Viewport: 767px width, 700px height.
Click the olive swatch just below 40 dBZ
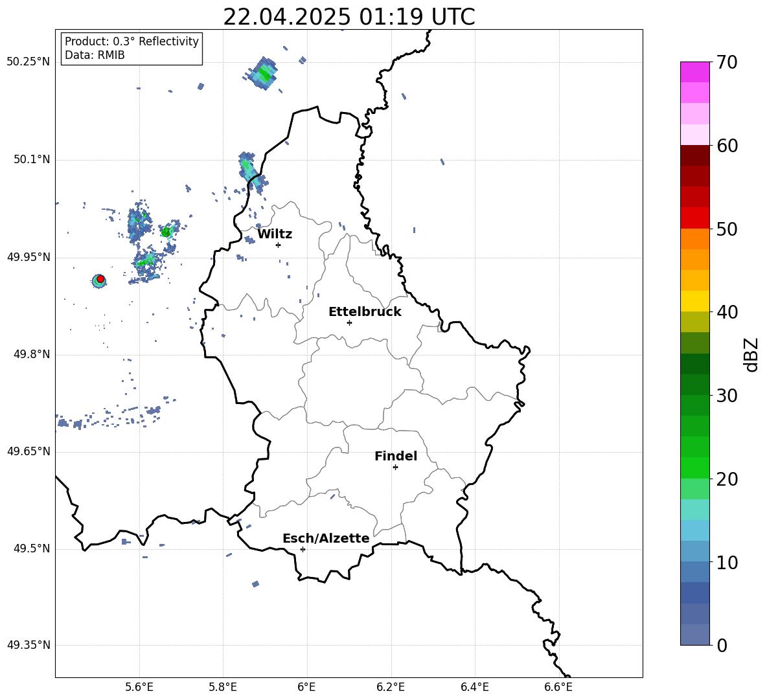(694, 322)
